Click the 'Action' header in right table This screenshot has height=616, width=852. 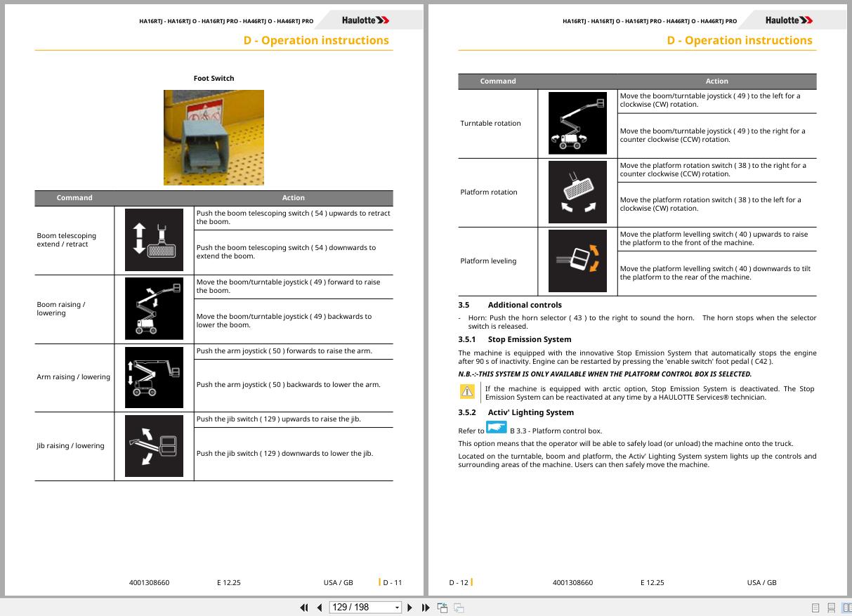[x=717, y=81]
